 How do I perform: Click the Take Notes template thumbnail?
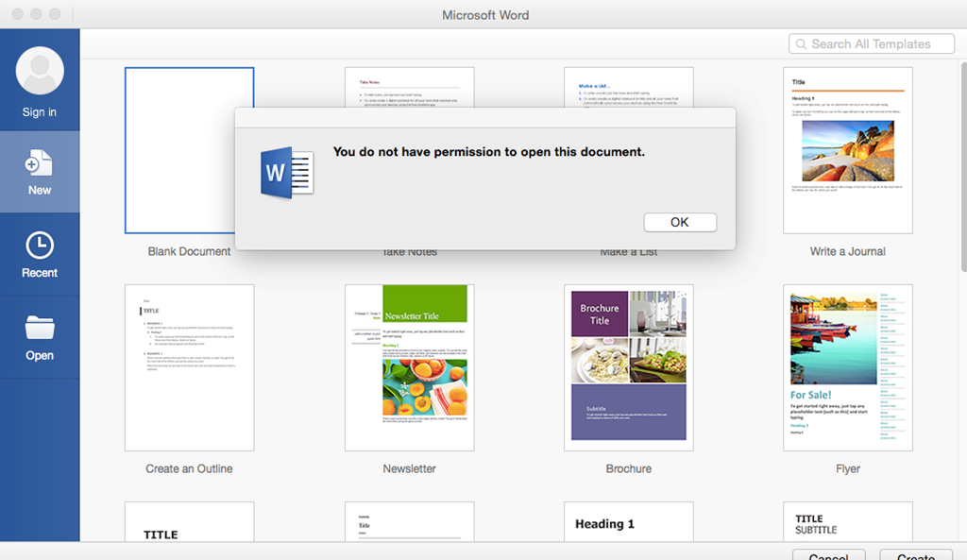[409, 87]
